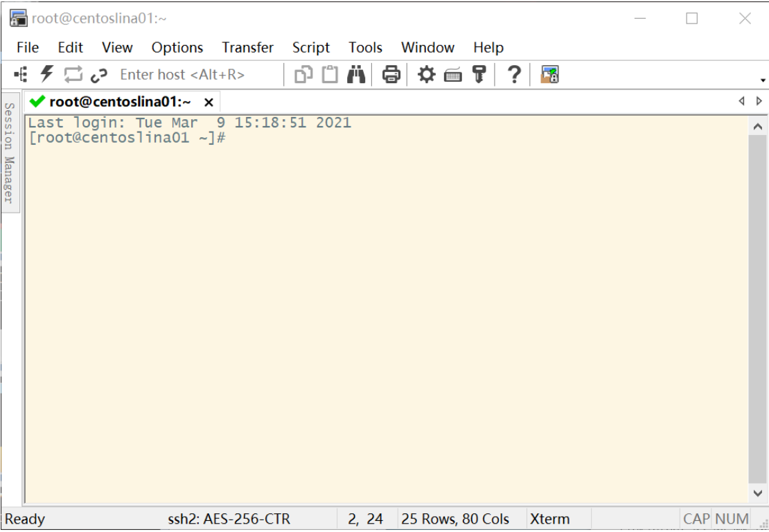Open Session Options gear icon

(426, 75)
